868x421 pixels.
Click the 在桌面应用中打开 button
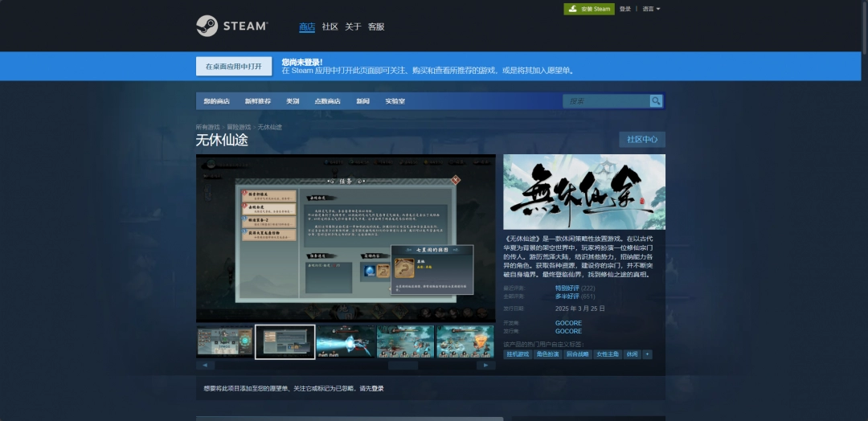pos(234,67)
